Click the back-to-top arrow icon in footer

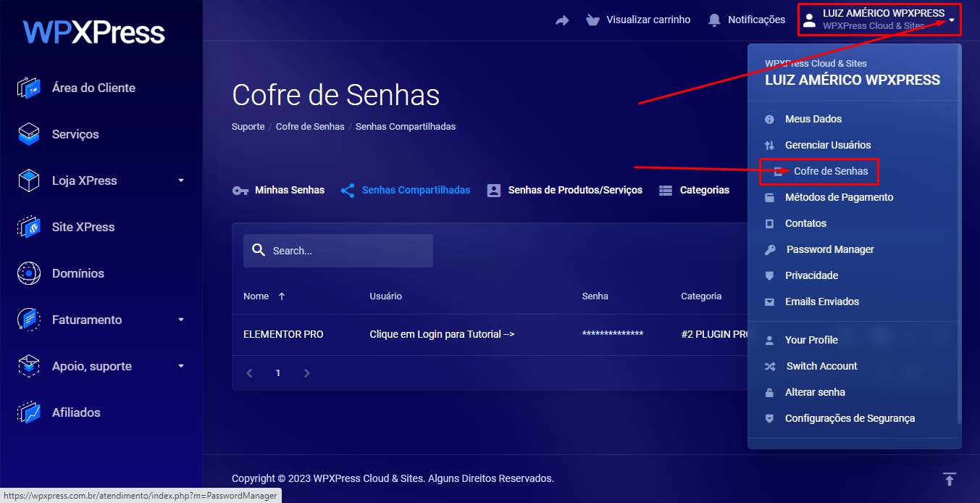(x=950, y=479)
